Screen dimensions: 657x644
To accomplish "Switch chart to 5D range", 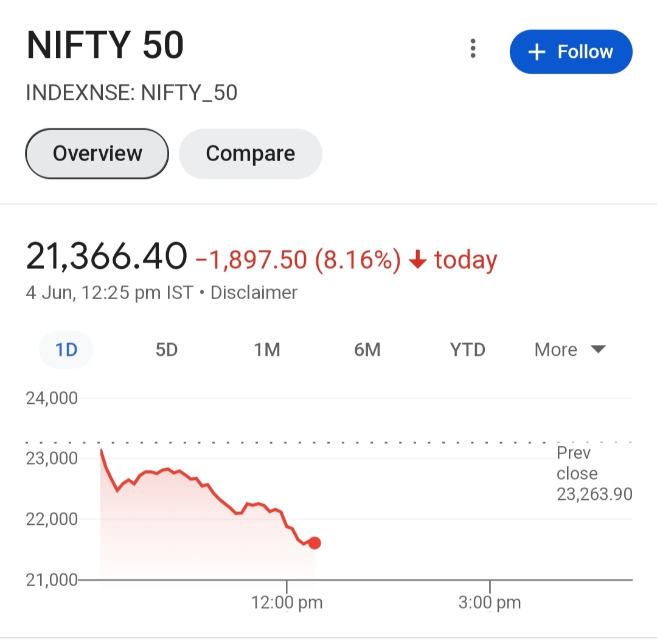I will (x=166, y=350).
